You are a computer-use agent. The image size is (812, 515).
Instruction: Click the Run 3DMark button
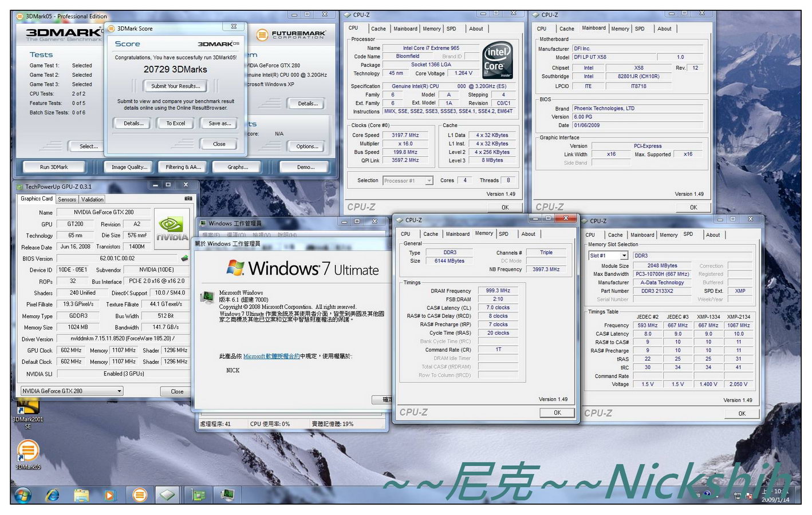pyautogui.click(x=54, y=167)
